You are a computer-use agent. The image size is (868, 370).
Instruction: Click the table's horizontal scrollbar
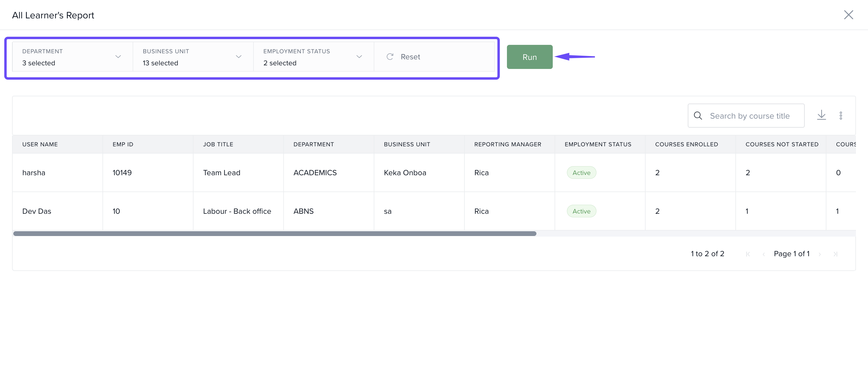[x=274, y=233]
